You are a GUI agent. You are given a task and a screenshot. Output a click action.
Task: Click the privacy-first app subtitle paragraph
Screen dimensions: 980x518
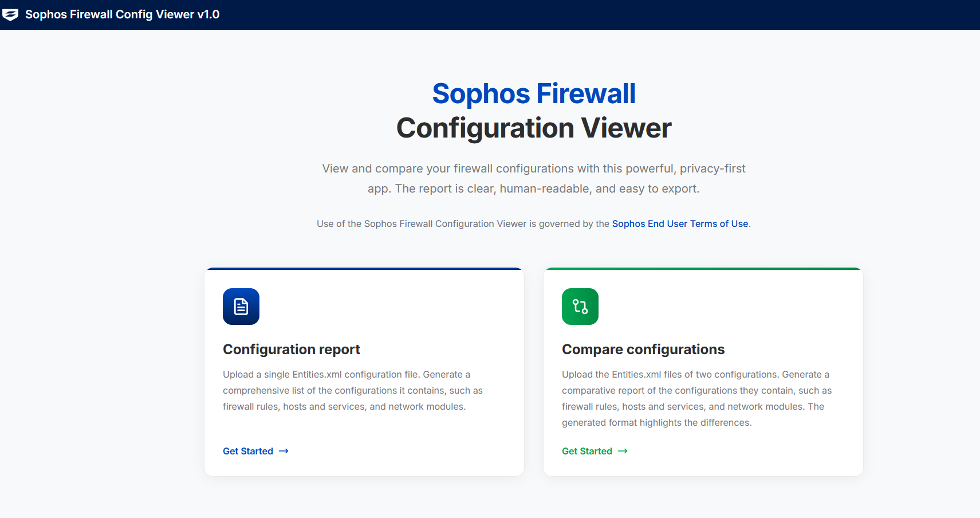coord(534,178)
